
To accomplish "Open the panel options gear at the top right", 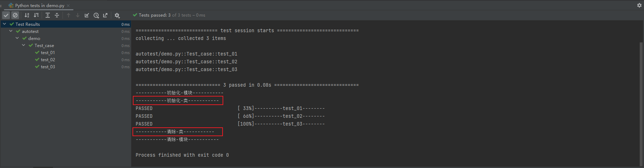I will coord(639,5).
